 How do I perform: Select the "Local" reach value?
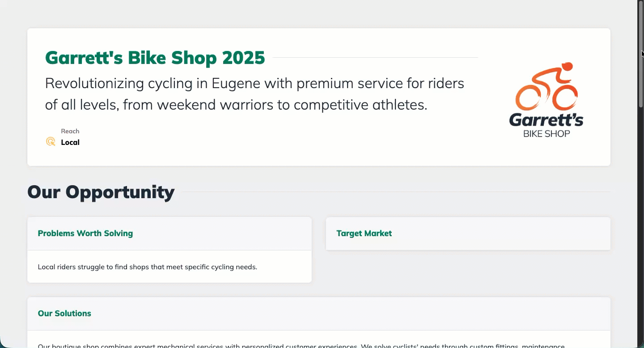tap(70, 142)
